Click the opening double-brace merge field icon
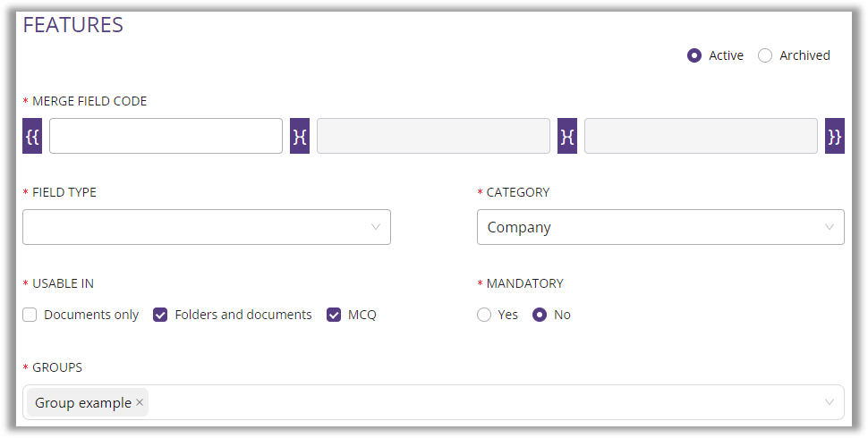Screen dimensions: 868x438 tap(32, 136)
